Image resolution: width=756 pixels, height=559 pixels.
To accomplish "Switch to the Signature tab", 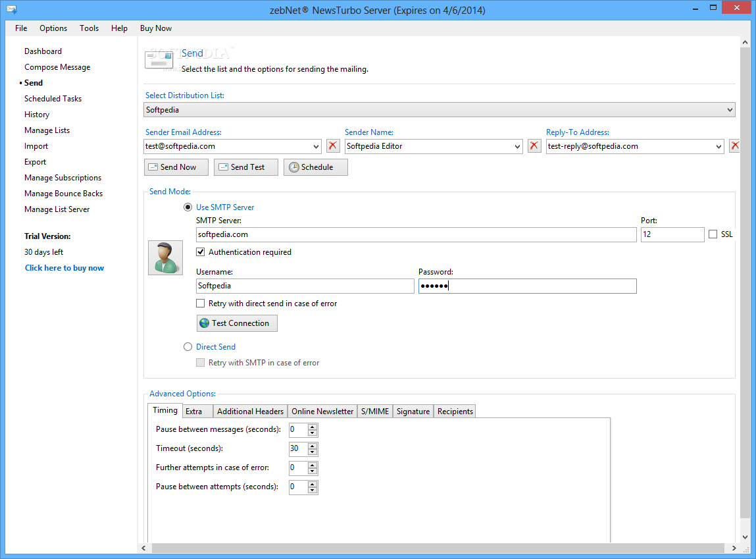I will coord(413,412).
